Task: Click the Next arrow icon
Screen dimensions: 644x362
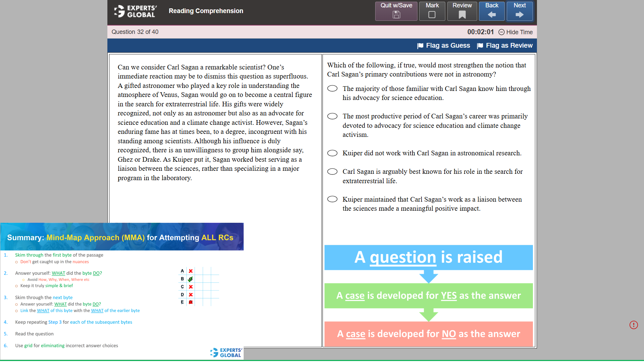Action: click(519, 14)
